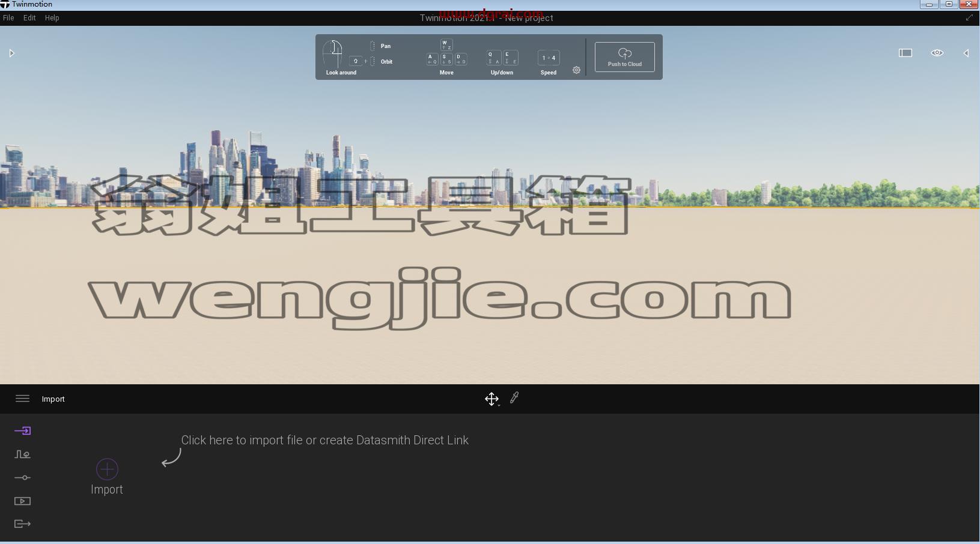Viewport: 980px width, 544px height.
Task: Expand the left library panel arrow
Action: [11, 53]
